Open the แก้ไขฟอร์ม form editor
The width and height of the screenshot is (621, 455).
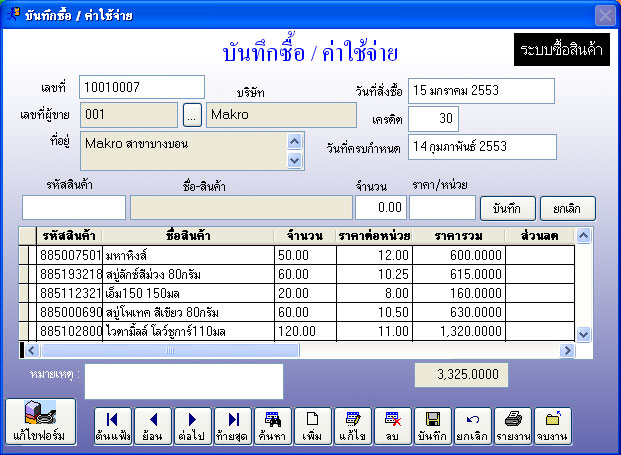[40, 422]
